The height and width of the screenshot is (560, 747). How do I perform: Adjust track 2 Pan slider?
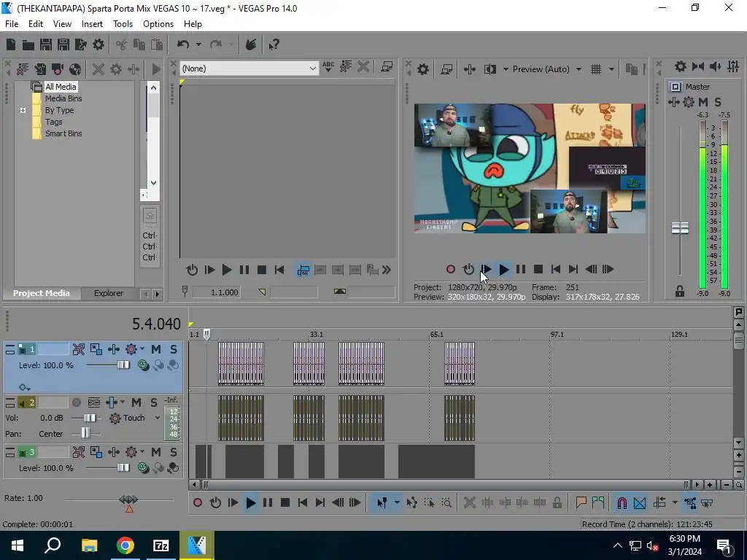(85, 433)
